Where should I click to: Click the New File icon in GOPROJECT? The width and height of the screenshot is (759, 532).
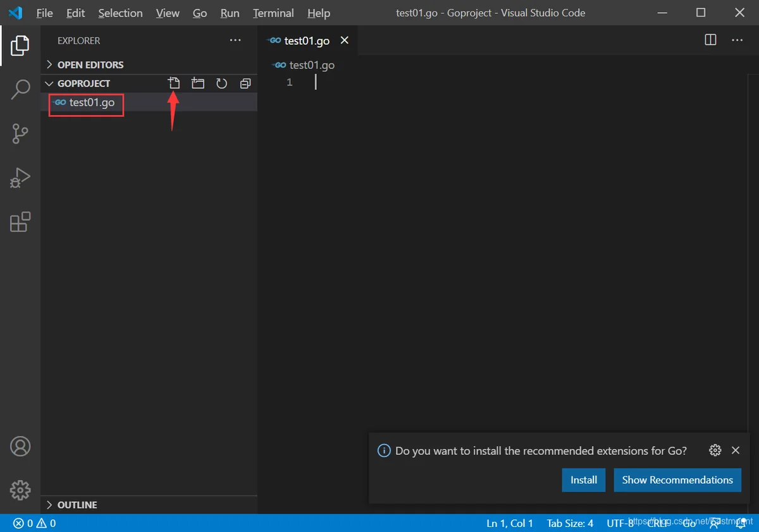174,84
